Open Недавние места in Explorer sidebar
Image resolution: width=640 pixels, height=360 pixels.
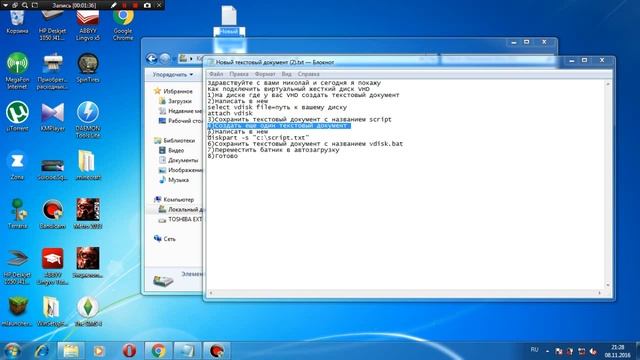(180, 111)
